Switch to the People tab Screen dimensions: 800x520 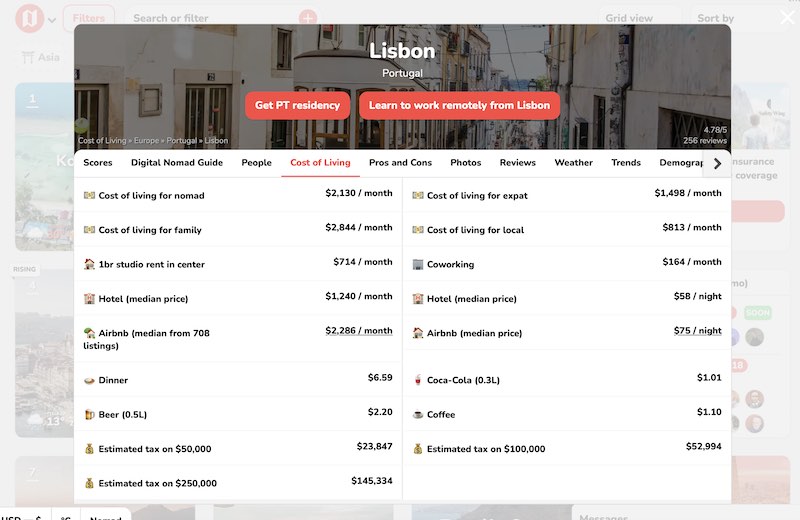pyautogui.click(x=256, y=163)
